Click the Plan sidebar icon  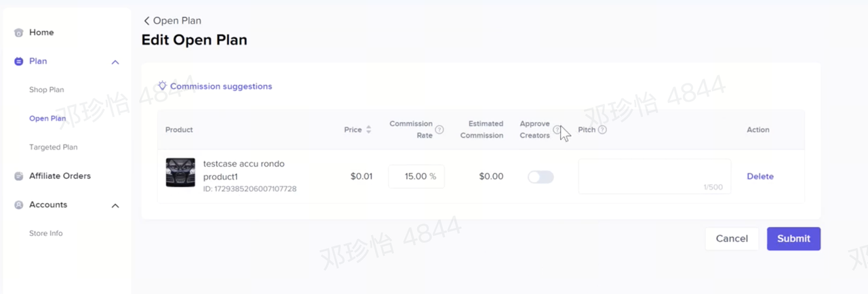pyautogui.click(x=19, y=61)
